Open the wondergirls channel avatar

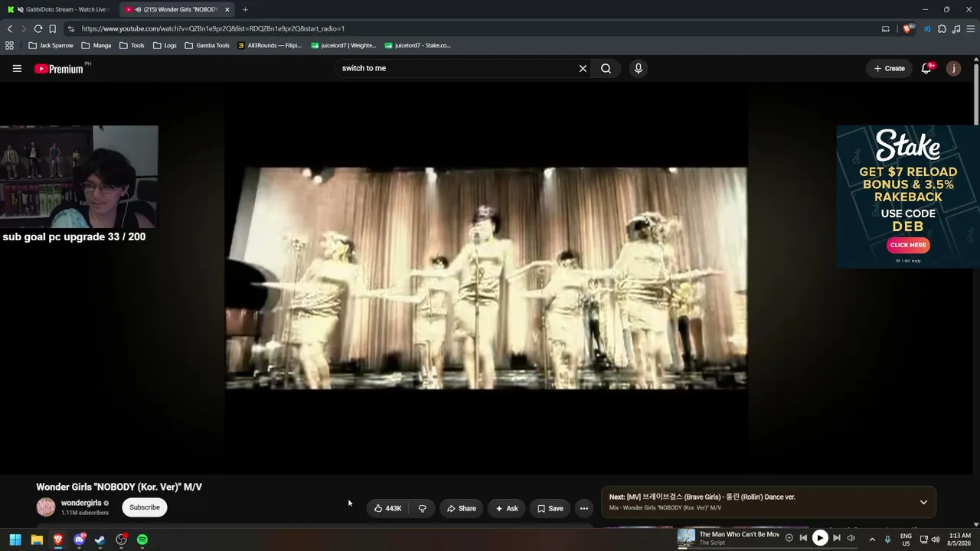tap(46, 507)
